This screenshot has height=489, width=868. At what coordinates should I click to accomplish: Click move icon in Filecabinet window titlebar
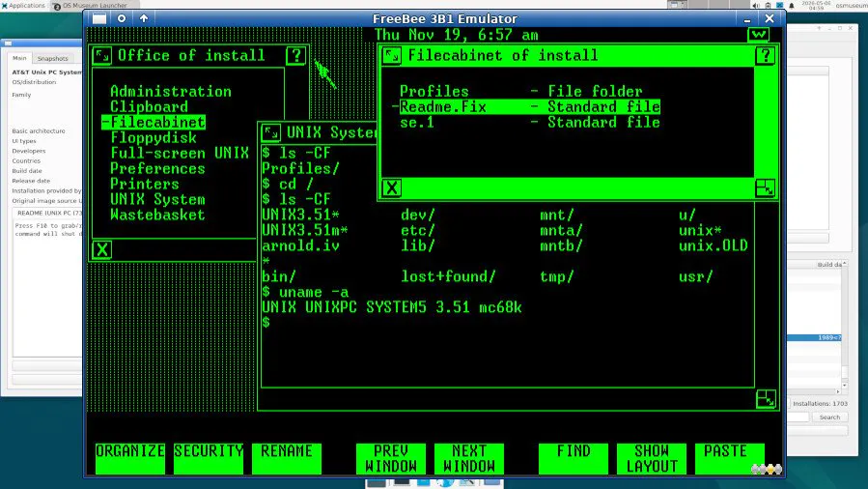(392, 55)
